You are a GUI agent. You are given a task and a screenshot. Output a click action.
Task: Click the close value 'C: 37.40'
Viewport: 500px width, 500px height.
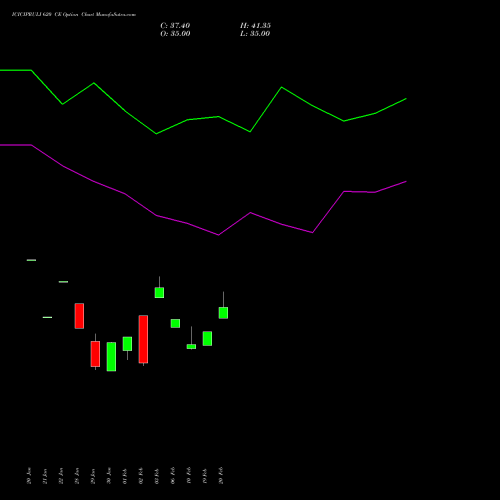pyautogui.click(x=175, y=26)
